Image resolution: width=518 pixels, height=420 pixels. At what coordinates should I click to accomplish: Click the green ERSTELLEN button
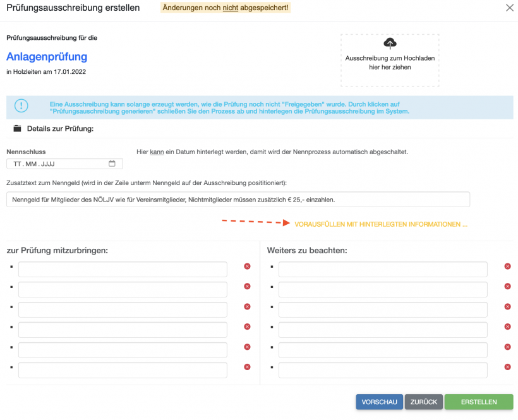tap(478, 402)
